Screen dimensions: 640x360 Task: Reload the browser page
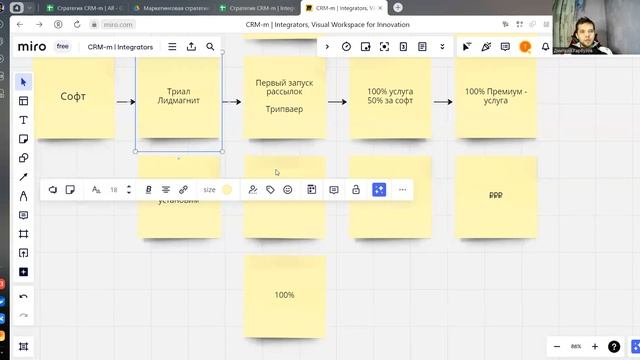77,24
